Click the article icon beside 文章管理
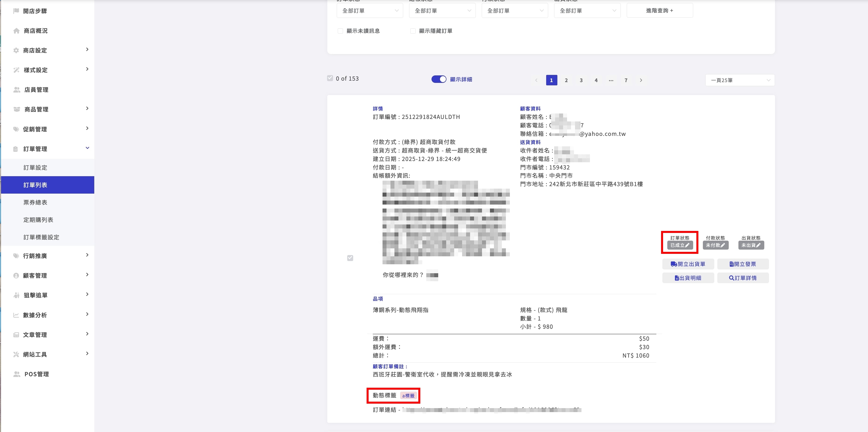 click(x=16, y=334)
